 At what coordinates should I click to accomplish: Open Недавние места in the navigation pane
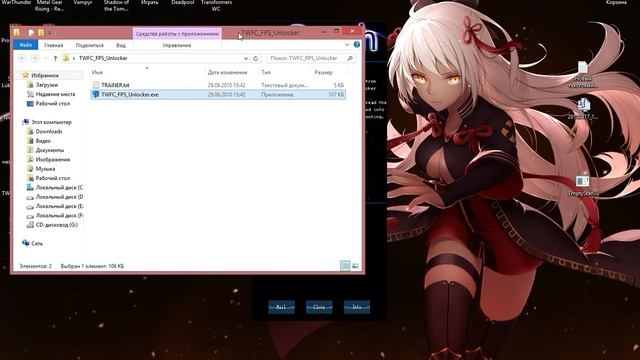pyautogui.click(x=55, y=94)
